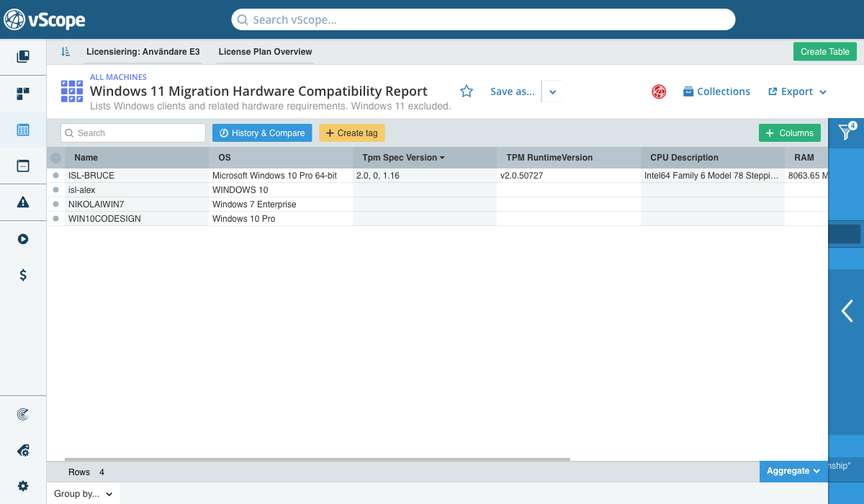Open the dollar sign icon in the sidebar

pyautogui.click(x=23, y=274)
